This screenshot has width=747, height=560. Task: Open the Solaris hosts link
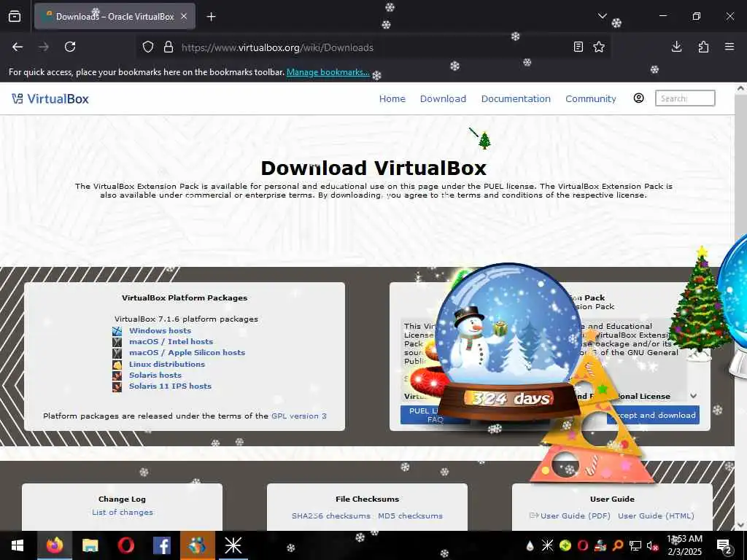[155, 375]
